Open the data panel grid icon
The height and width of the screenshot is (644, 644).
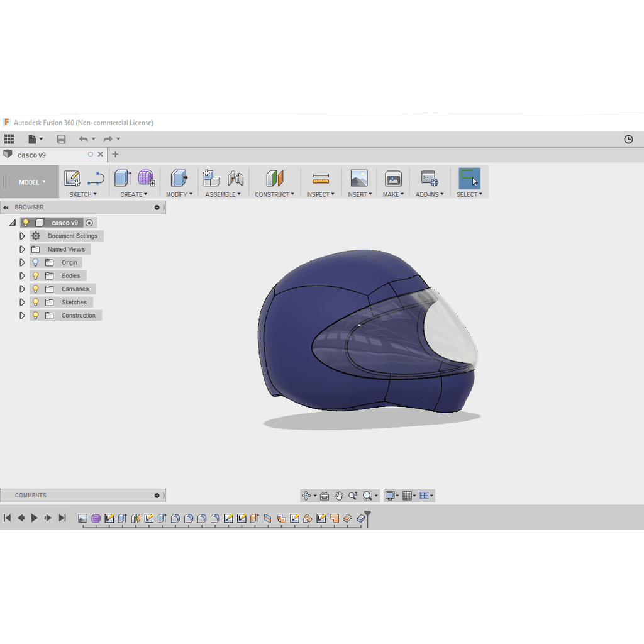[x=9, y=139]
